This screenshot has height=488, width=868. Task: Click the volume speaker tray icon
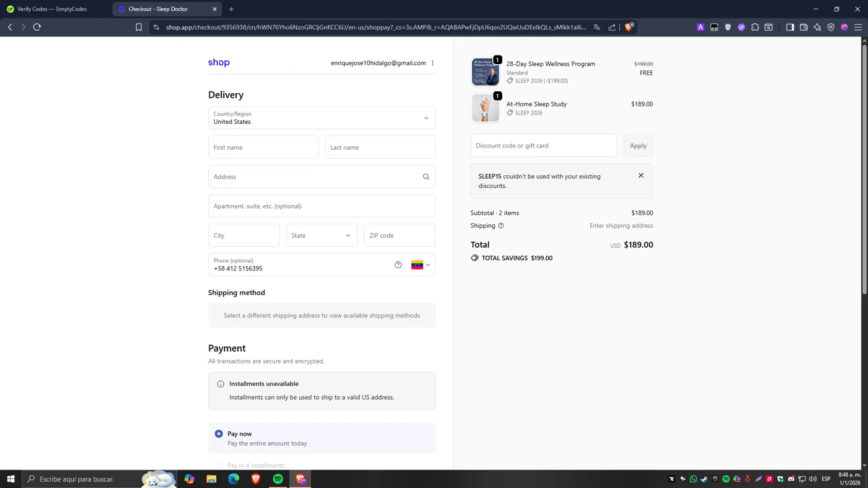813,479
